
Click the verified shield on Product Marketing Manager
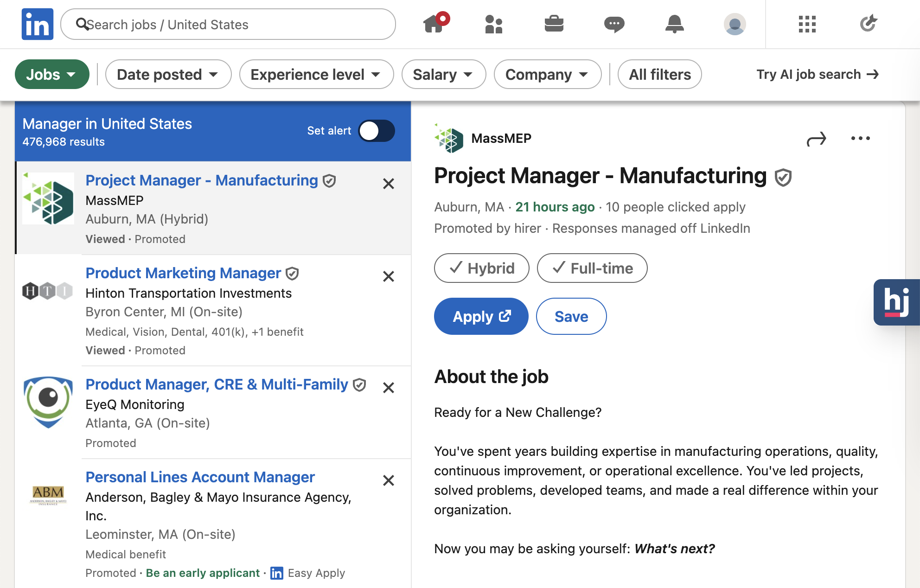point(292,274)
